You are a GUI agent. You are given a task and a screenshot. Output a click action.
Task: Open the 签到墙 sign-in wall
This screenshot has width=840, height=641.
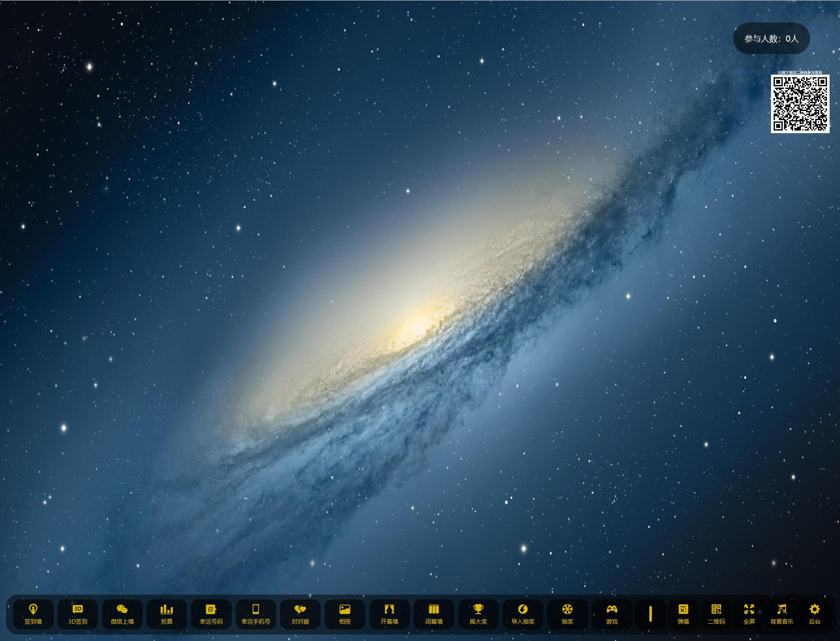[x=33, y=614]
